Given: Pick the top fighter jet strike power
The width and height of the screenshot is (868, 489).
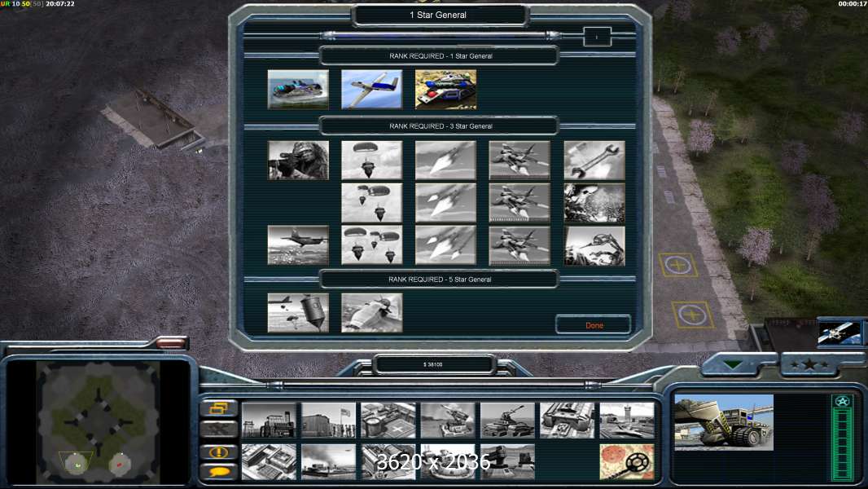Looking at the screenshot, I should [519, 160].
